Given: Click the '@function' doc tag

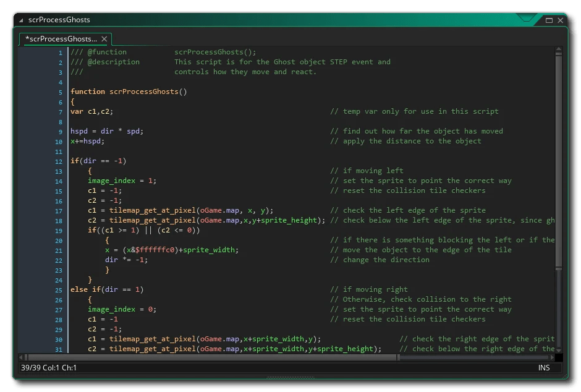Looking at the screenshot, I should click(x=107, y=52).
